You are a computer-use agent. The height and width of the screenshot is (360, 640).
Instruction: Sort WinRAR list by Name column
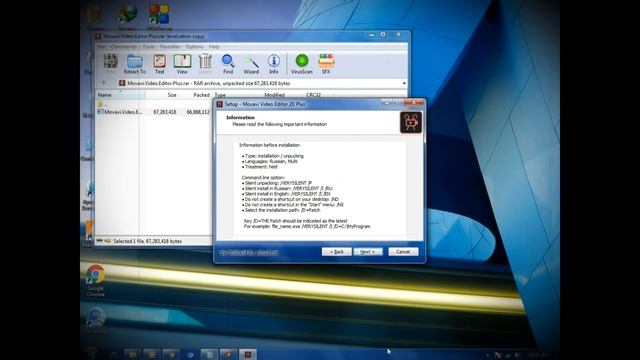[x=120, y=95]
